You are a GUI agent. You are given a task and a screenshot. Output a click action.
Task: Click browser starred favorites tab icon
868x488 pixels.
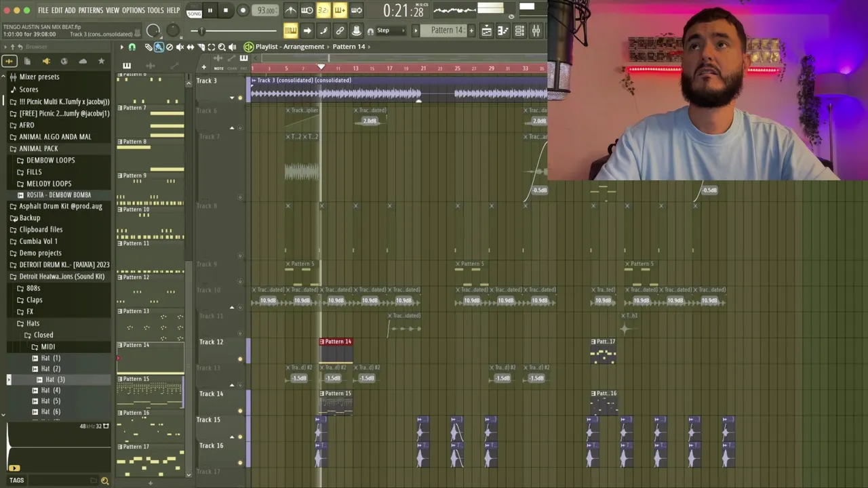point(101,61)
